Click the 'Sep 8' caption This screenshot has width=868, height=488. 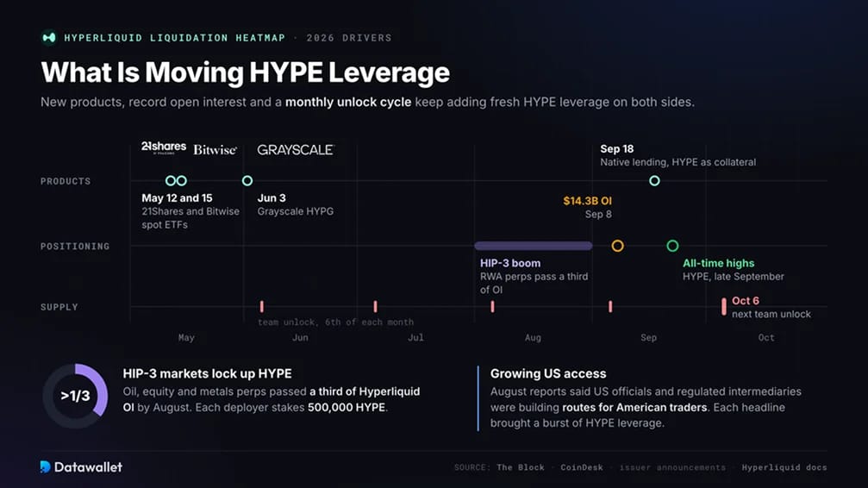point(598,215)
